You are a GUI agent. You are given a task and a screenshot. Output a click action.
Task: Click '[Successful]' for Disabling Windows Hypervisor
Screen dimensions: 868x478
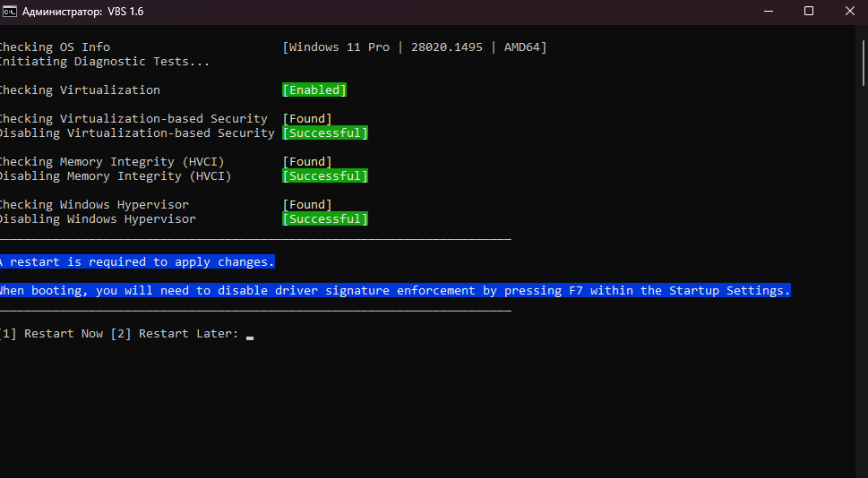[x=325, y=219]
